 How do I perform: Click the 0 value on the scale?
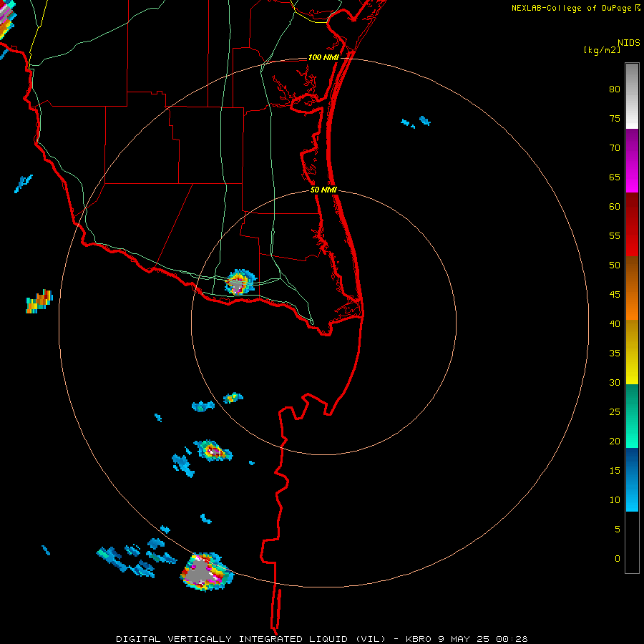[618, 559]
